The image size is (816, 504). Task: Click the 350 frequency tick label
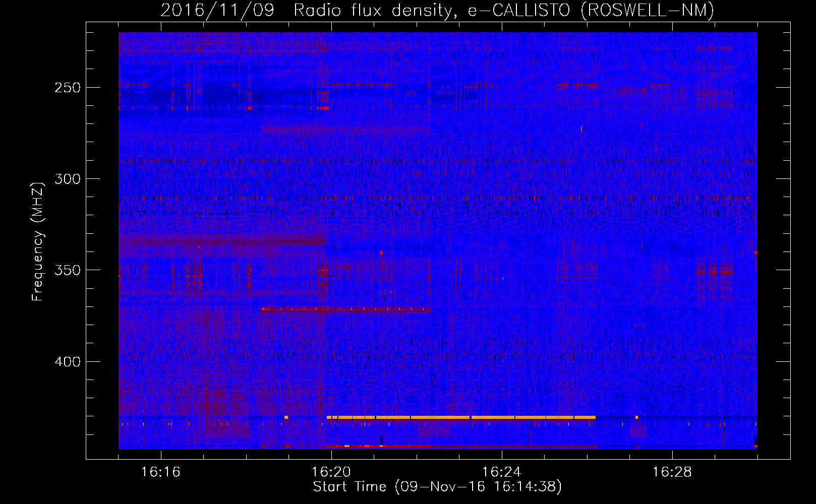tap(68, 270)
